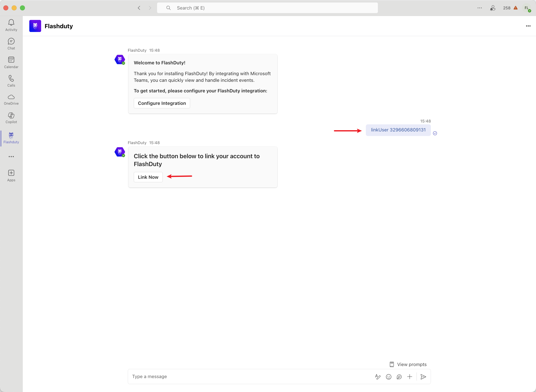Go back with the navigation arrow
The width and height of the screenshot is (536, 392).
(139, 8)
